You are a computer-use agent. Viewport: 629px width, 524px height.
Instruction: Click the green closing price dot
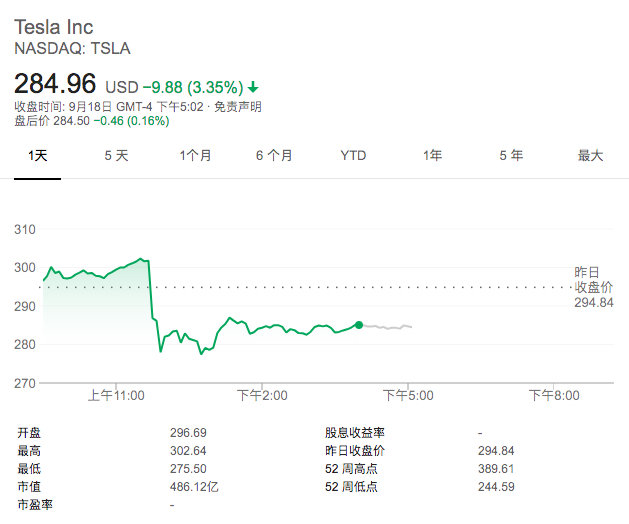pos(359,325)
